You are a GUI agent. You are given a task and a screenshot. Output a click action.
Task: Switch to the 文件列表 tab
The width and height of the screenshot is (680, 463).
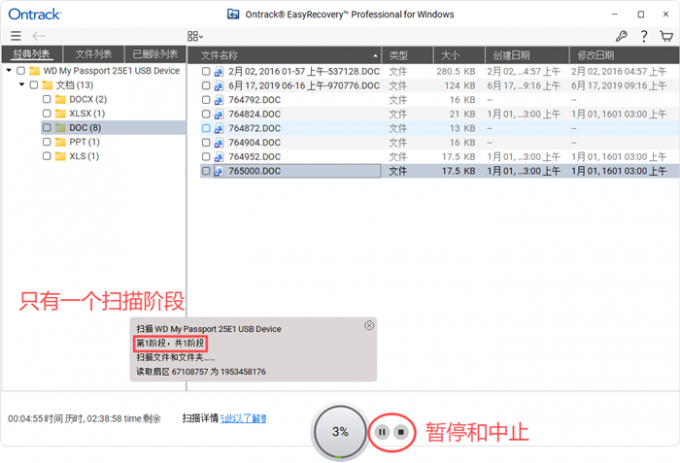click(94, 54)
